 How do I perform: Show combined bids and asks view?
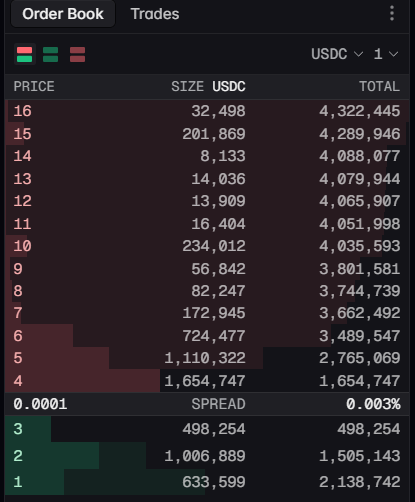click(25, 54)
